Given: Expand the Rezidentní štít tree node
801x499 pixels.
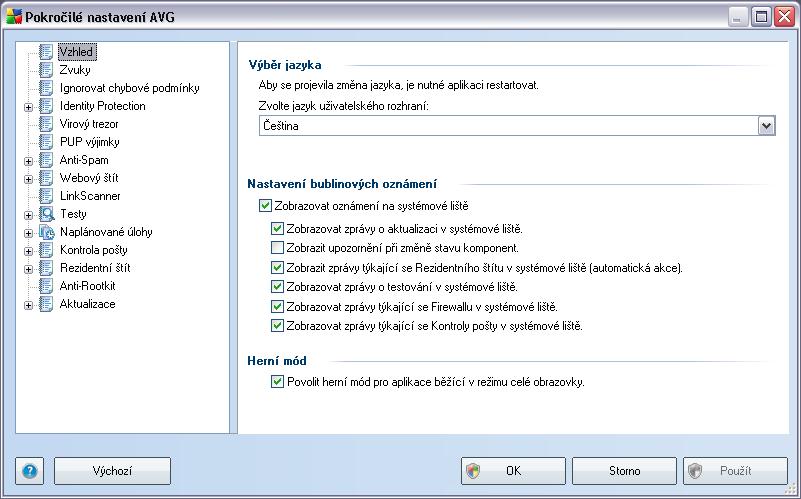Looking at the screenshot, I should point(29,269).
